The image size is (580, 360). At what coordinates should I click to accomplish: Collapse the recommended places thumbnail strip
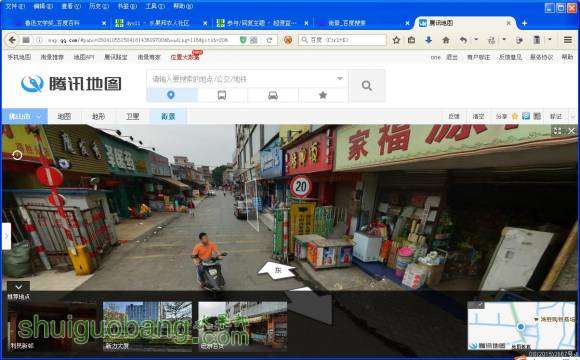(18, 287)
